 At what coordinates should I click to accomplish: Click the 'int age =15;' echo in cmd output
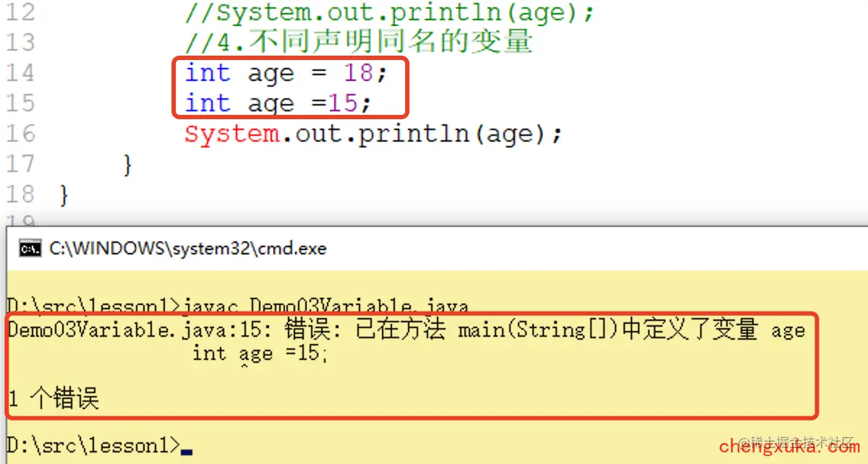(260, 353)
